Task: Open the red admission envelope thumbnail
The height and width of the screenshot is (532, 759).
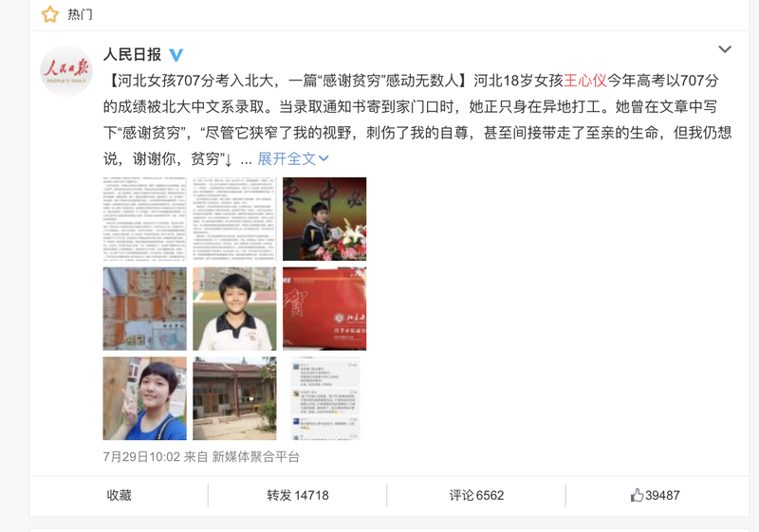Action: click(324, 308)
